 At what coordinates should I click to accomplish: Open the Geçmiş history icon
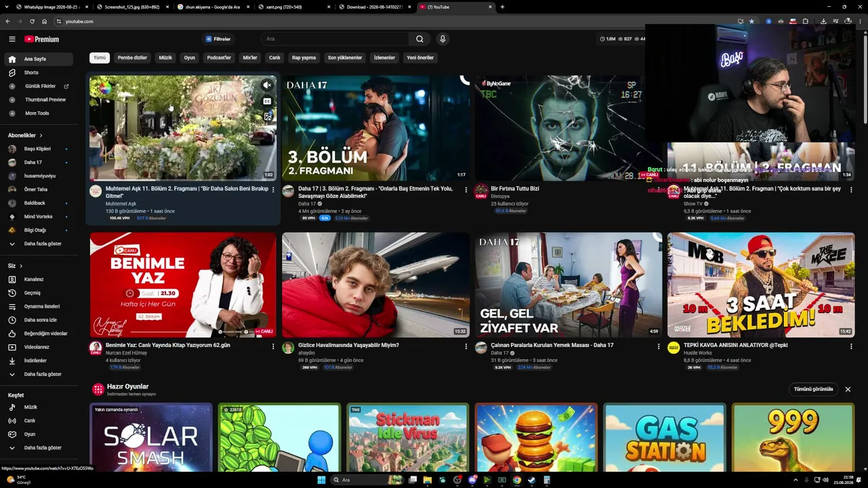point(12,293)
